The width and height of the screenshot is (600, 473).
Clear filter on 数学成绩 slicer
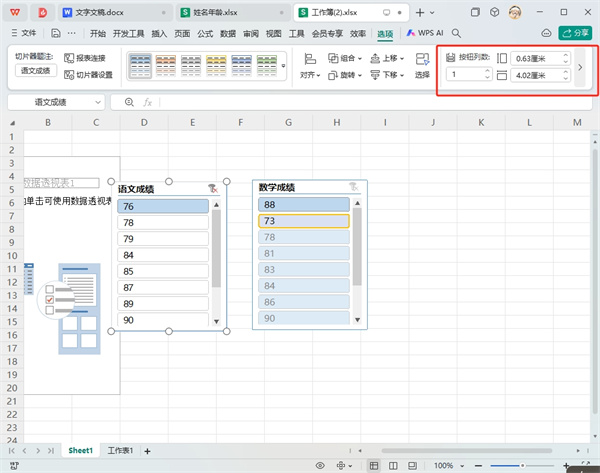click(x=354, y=187)
